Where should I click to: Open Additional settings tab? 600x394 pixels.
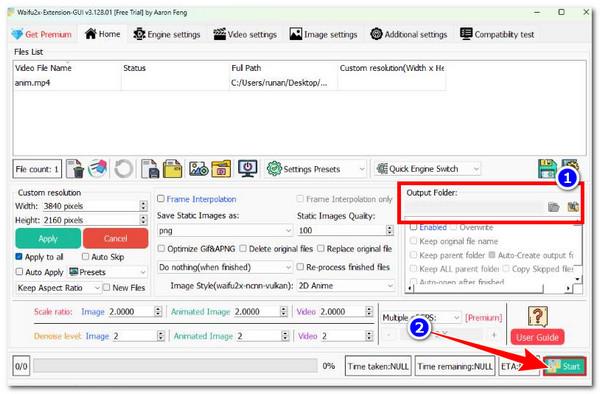click(408, 34)
